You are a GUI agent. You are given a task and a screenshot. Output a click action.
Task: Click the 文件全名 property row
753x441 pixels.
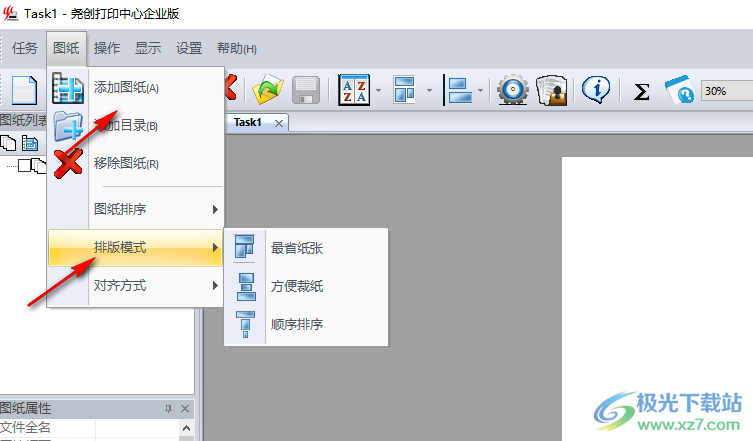[90, 428]
